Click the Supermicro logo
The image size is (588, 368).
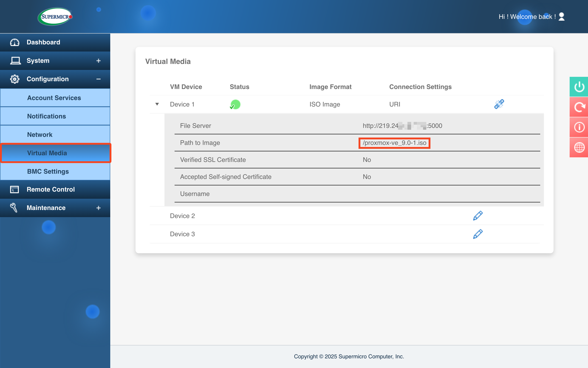55,17
